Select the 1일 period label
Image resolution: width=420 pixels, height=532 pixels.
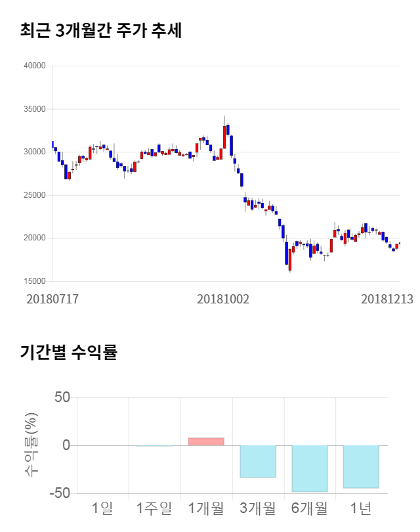click(x=102, y=508)
